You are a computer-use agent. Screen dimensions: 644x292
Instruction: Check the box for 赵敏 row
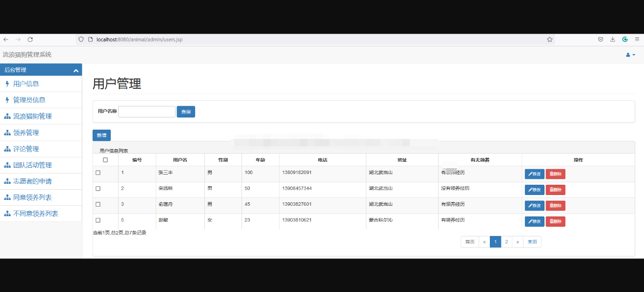click(98, 220)
